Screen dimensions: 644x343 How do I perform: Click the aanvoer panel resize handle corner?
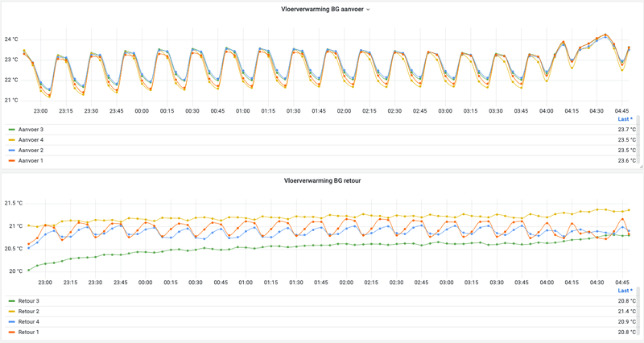[x=641, y=167]
